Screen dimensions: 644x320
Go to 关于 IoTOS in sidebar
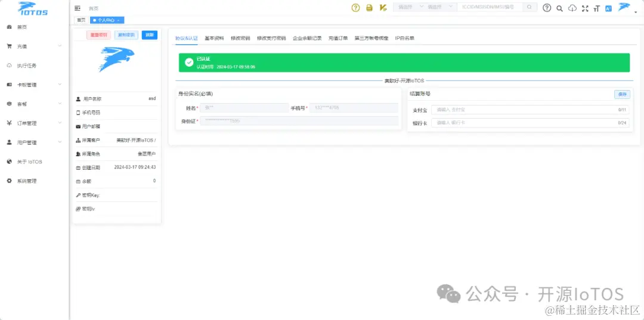coord(30,161)
